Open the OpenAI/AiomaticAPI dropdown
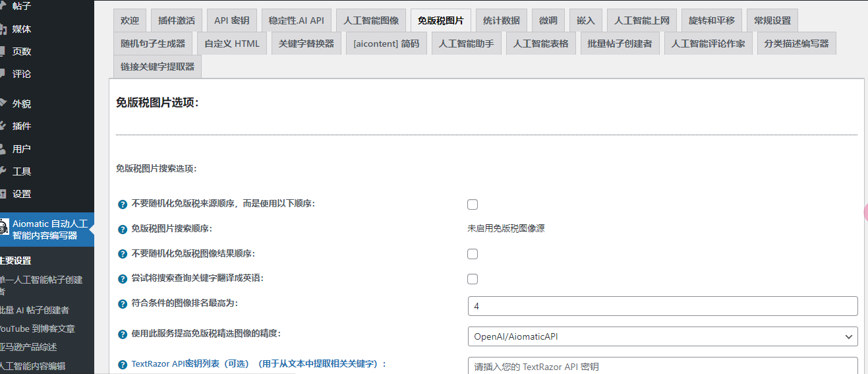Image resolution: width=868 pixels, height=374 pixels. [x=662, y=336]
